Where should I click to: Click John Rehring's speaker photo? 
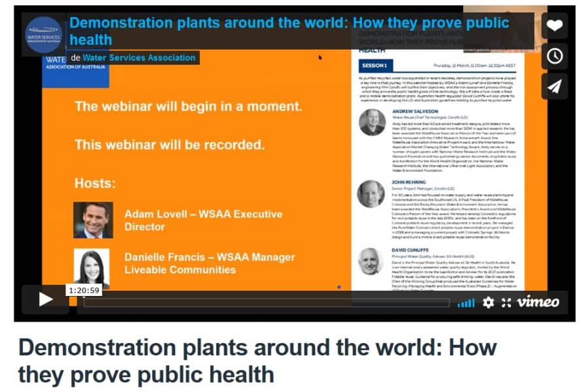371,194
